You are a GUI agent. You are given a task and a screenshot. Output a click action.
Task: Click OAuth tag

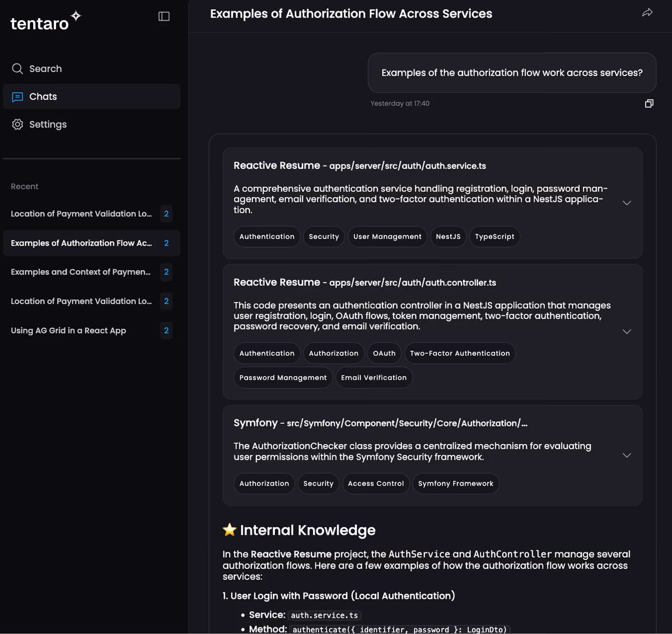coord(384,353)
